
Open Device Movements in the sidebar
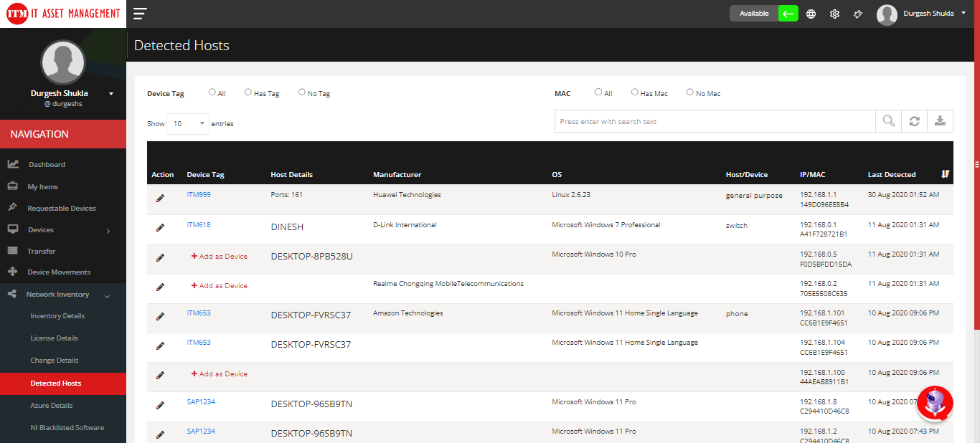pyautogui.click(x=59, y=272)
